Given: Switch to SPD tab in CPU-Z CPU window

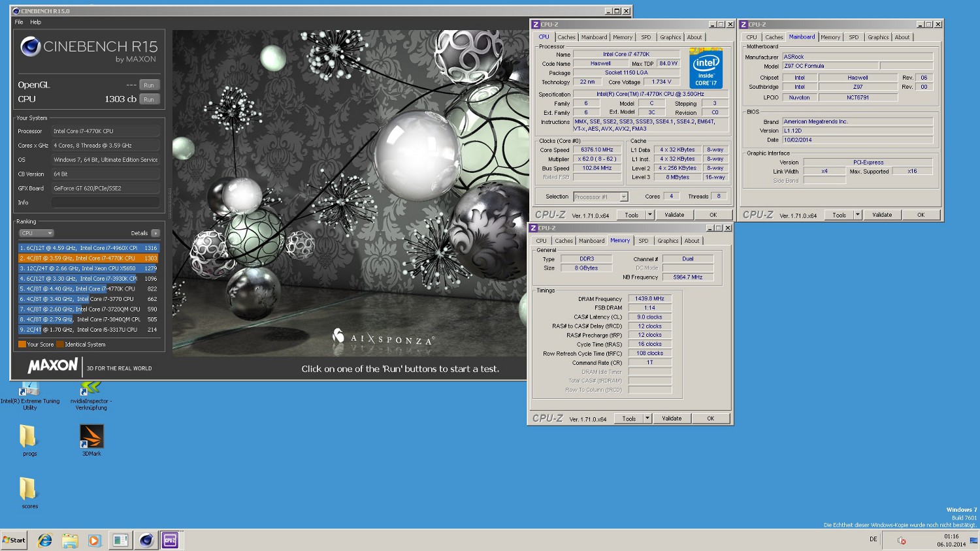Looking at the screenshot, I should (645, 37).
